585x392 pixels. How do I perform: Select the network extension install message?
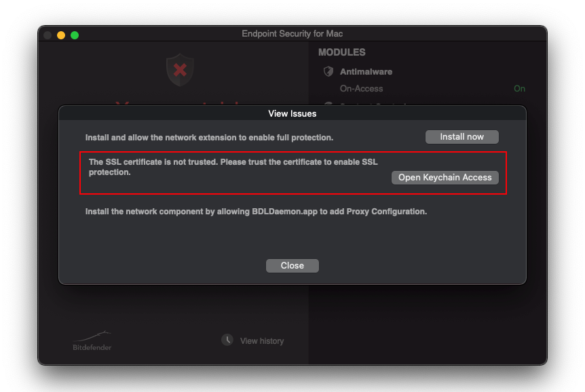point(209,138)
